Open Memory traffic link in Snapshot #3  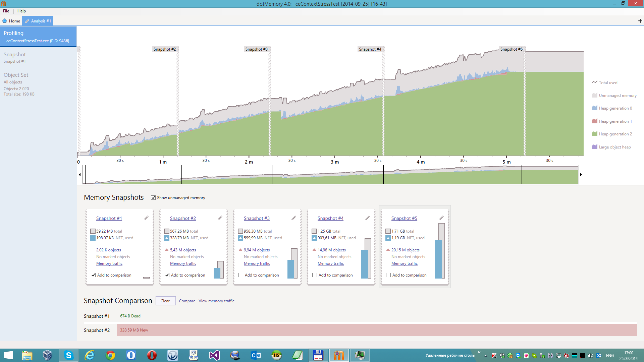pyautogui.click(x=257, y=263)
